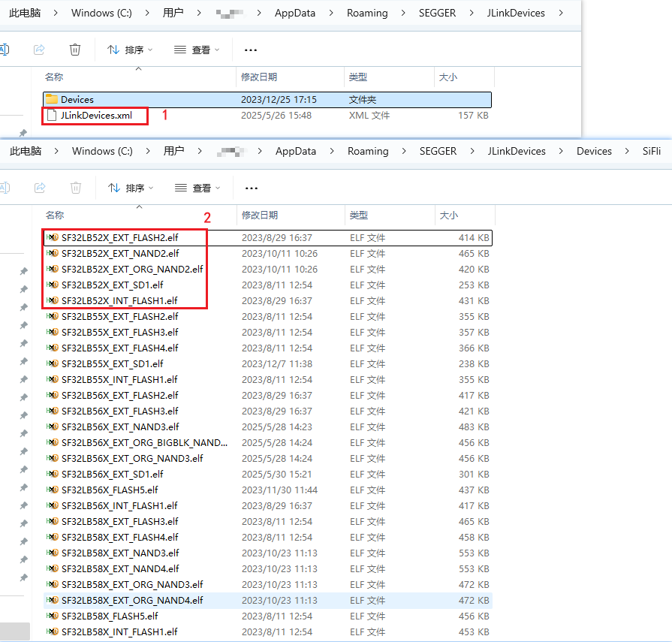Click the SF32LB56X_EXT_FLASH2.elf file icon
Viewport: 672px width, 642px height.
click(53, 395)
